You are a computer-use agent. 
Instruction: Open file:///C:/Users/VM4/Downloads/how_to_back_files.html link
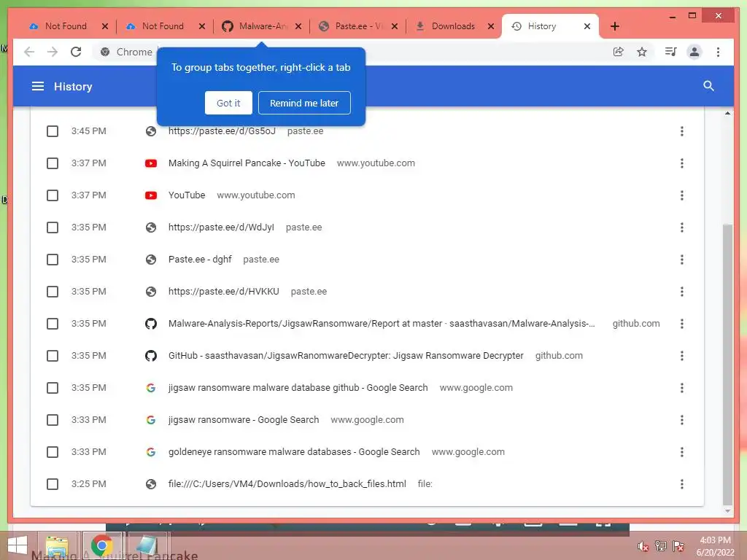click(x=287, y=484)
